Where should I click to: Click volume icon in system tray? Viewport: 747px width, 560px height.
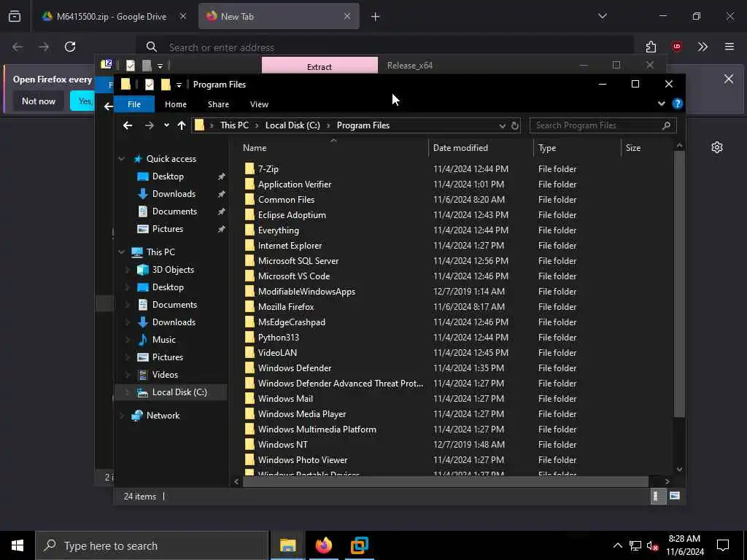[x=652, y=545]
